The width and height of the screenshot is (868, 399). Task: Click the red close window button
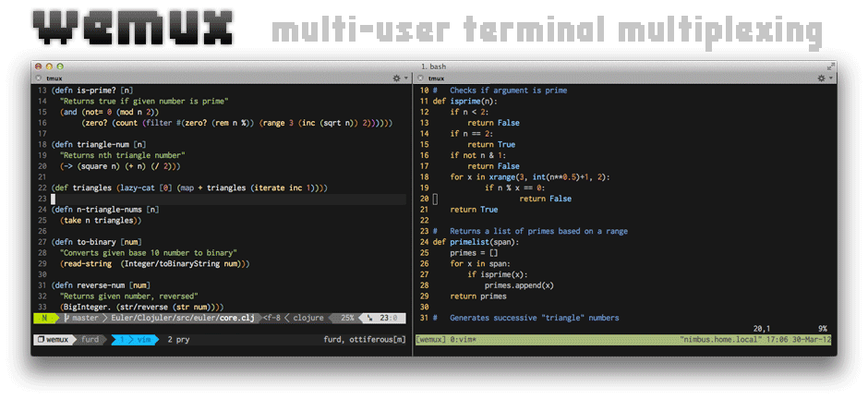pyautogui.click(x=38, y=66)
